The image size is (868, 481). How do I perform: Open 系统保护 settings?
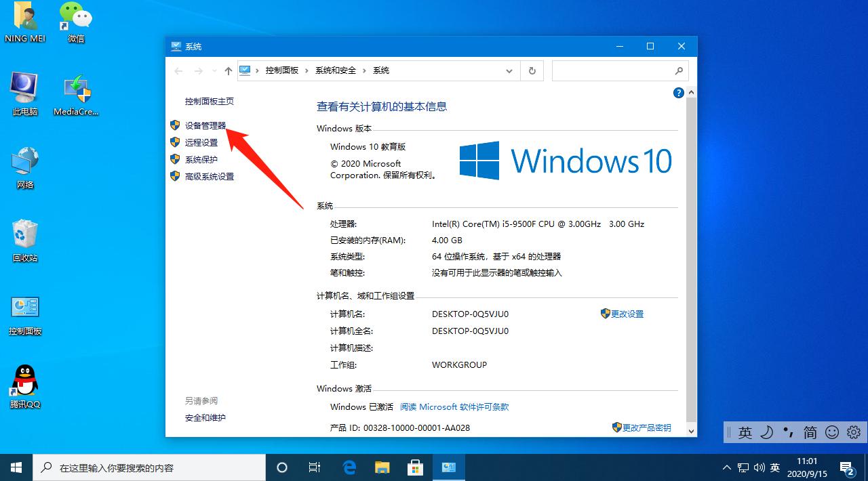[x=200, y=159]
